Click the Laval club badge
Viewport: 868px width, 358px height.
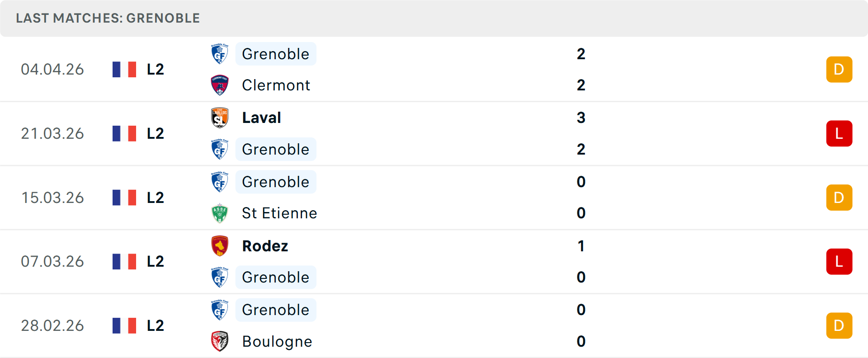pos(220,118)
